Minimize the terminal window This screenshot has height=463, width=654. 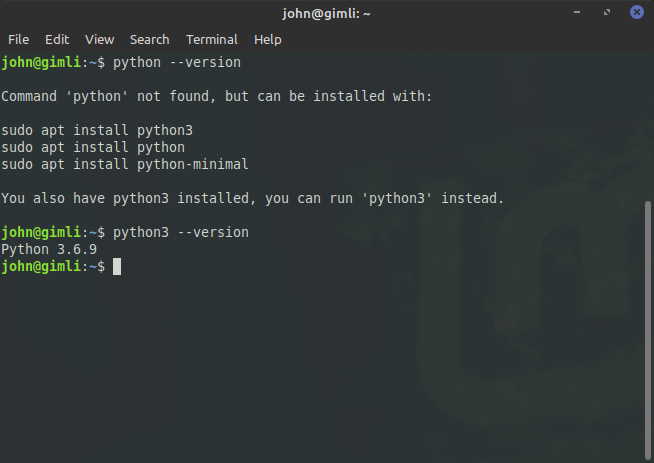577,12
